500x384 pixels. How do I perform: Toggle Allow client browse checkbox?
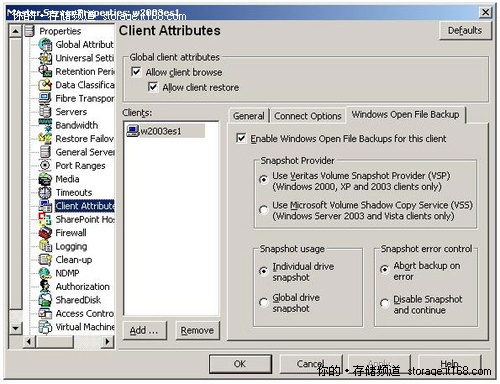click(x=136, y=72)
